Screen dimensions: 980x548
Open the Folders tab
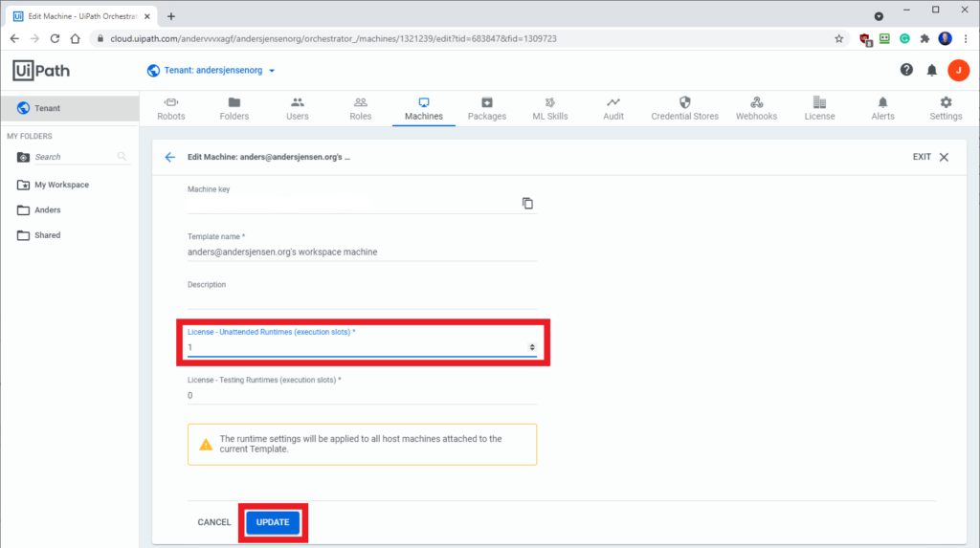click(234, 109)
